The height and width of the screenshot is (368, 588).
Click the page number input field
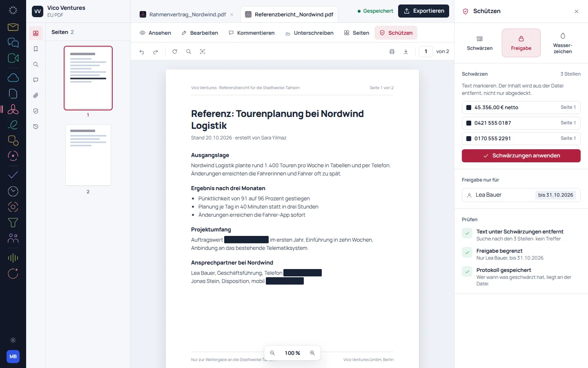point(426,52)
